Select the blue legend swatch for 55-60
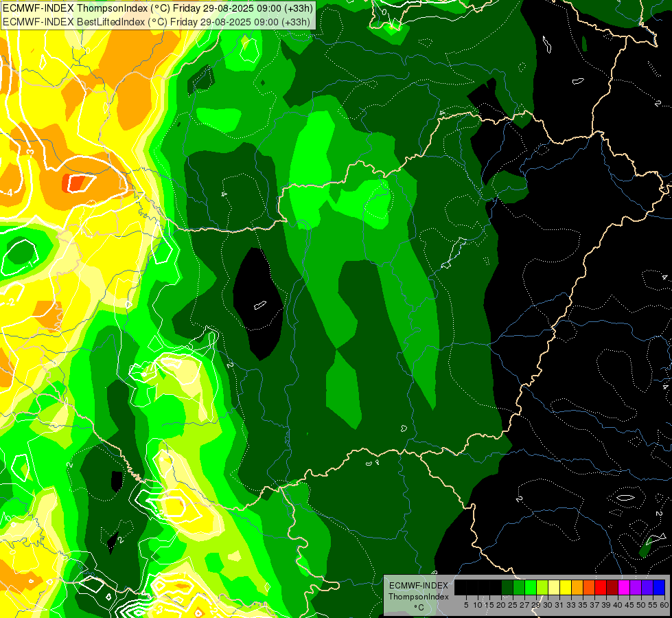This screenshot has width=672, height=618. (x=659, y=587)
